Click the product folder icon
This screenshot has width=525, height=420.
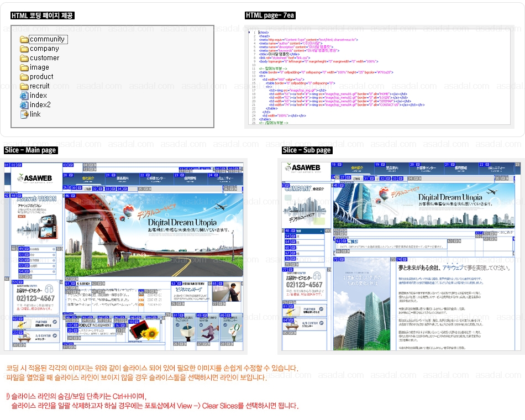(24, 77)
